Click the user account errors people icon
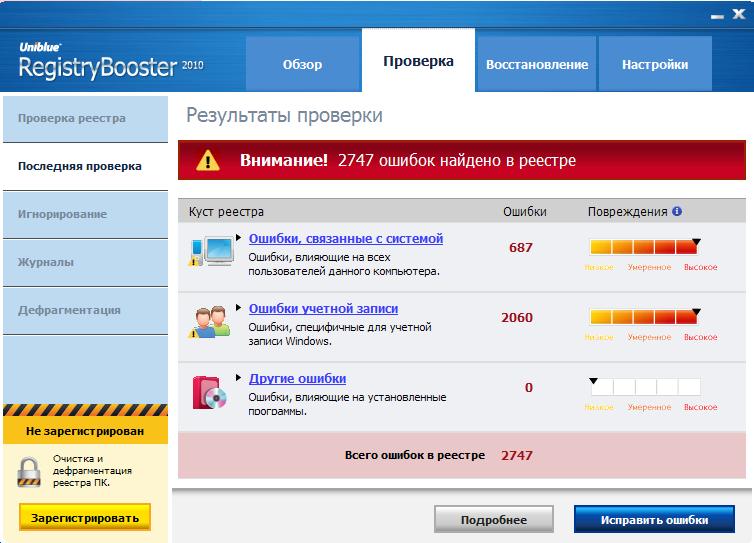The height and width of the screenshot is (543, 754). pyautogui.click(x=210, y=320)
